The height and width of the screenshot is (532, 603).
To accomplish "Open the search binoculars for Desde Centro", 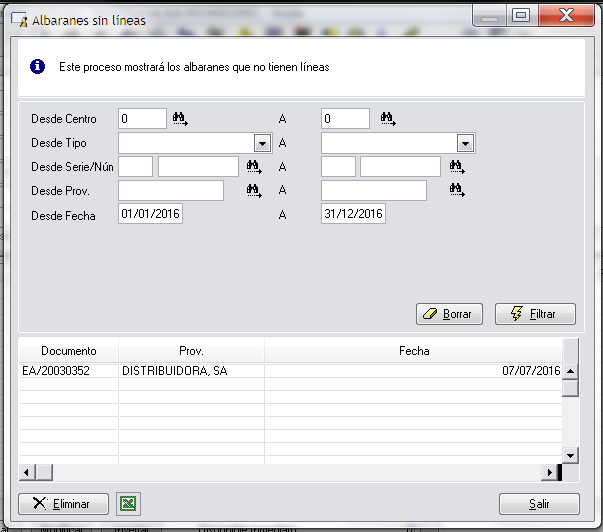I will (180, 119).
